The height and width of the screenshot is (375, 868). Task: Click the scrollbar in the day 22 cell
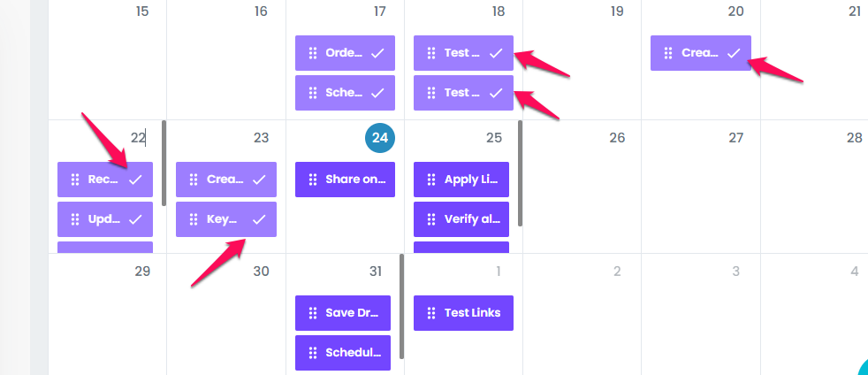coord(164,163)
